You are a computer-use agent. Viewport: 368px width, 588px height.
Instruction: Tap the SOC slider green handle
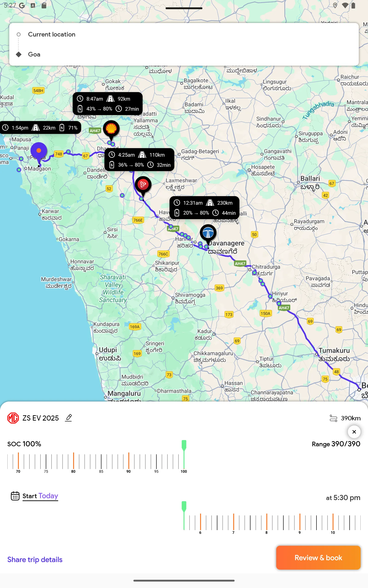184,446
